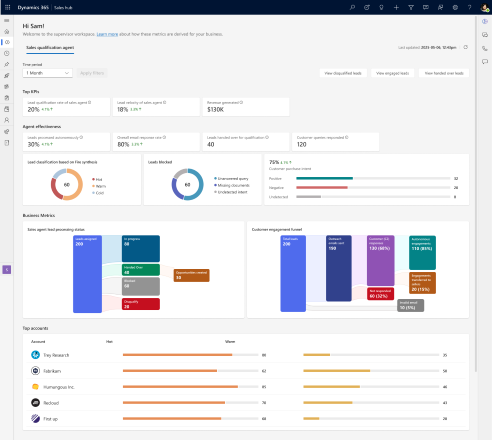Click the Cold legend entry
Screen dimensions: 492x440
(98, 193)
